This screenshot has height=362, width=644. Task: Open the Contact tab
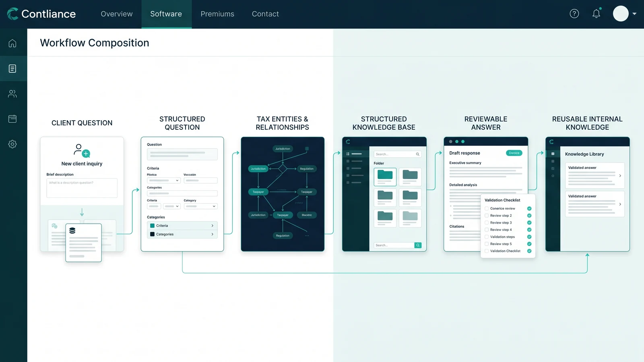coord(265,14)
